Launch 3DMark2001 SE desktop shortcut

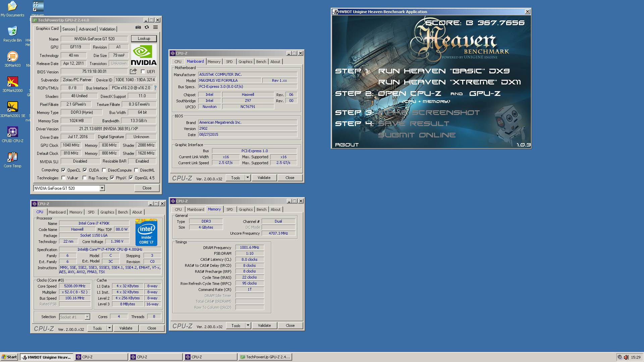coord(12,109)
